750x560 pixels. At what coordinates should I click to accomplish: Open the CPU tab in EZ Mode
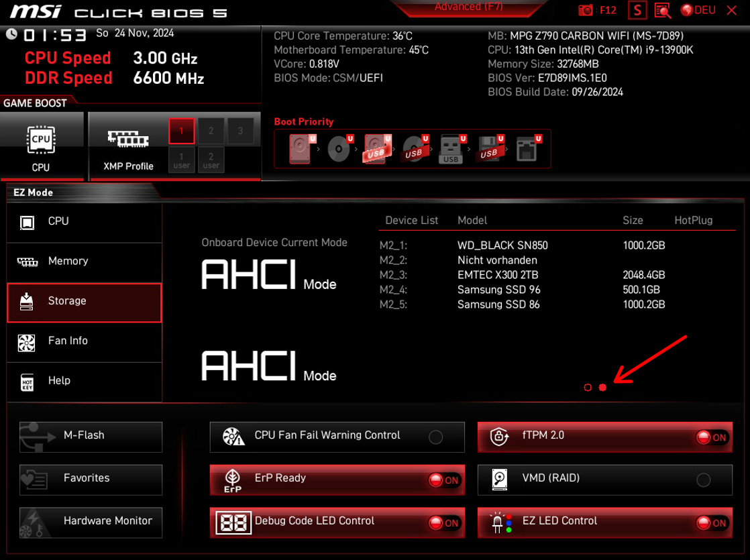(x=85, y=223)
